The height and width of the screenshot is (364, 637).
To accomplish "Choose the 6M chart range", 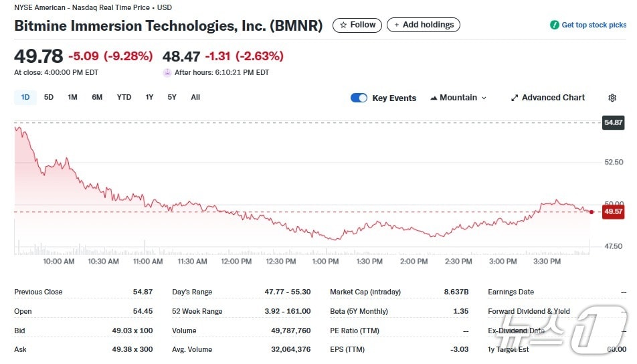I will pos(97,97).
